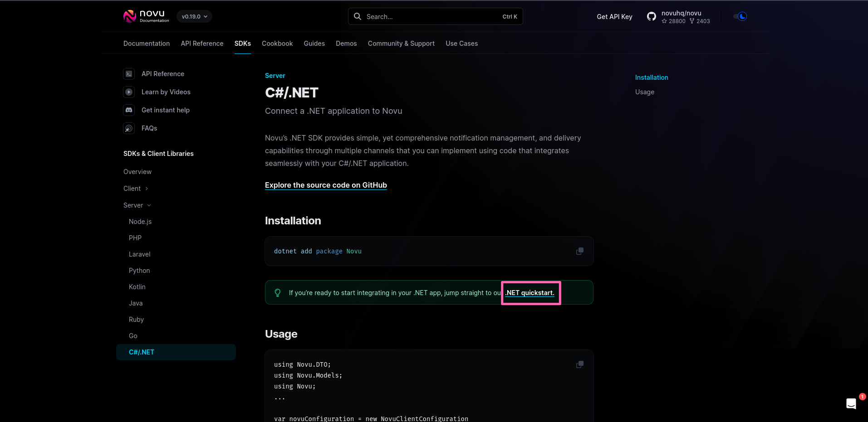
Task: Click the lightbulb icon in the tip box
Action: point(278,292)
